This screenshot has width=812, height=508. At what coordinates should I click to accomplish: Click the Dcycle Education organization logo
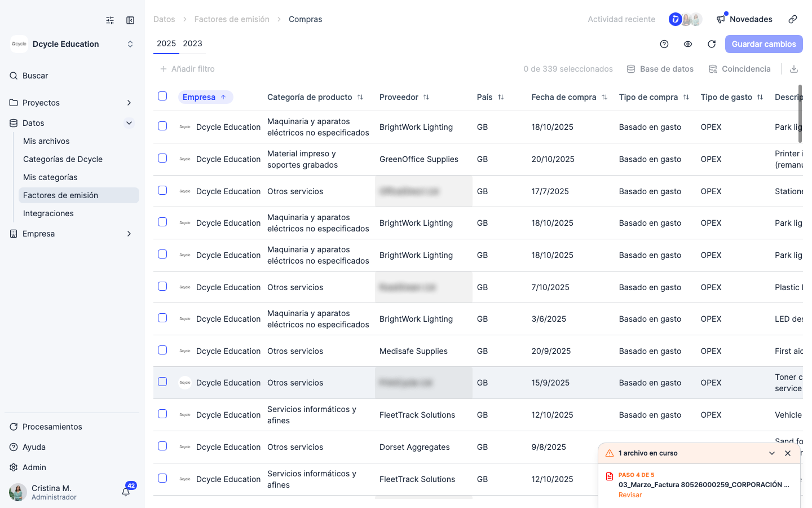click(x=19, y=44)
